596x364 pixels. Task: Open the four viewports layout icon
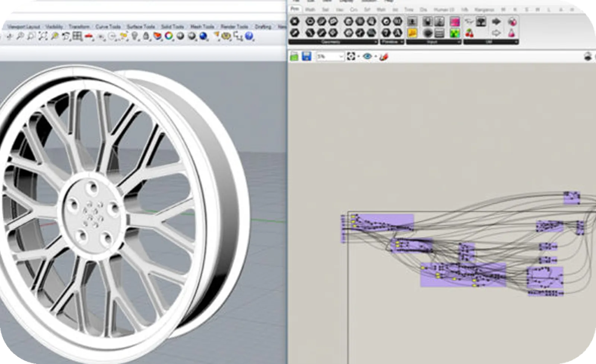point(77,36)
